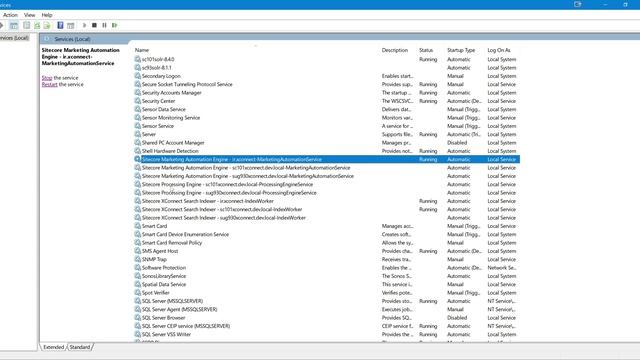Select Services (Local) in the console tree
The width and height of the screenshot is (640, 360).
[15, 38]
